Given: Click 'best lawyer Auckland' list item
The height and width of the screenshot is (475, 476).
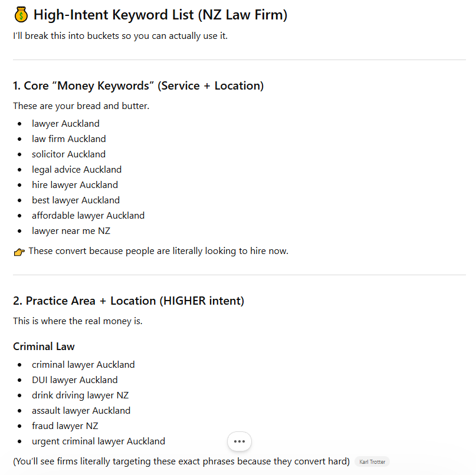Looking at the screenshot, I should point(75,200).
